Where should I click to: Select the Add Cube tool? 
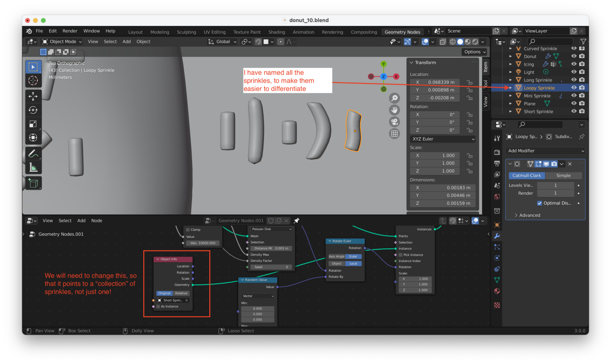pos(33,183)
